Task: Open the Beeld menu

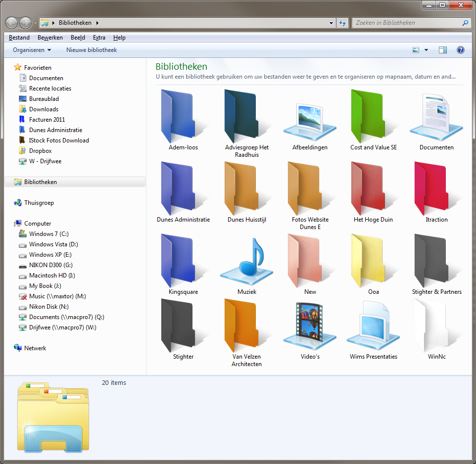Action: [78, 37]
